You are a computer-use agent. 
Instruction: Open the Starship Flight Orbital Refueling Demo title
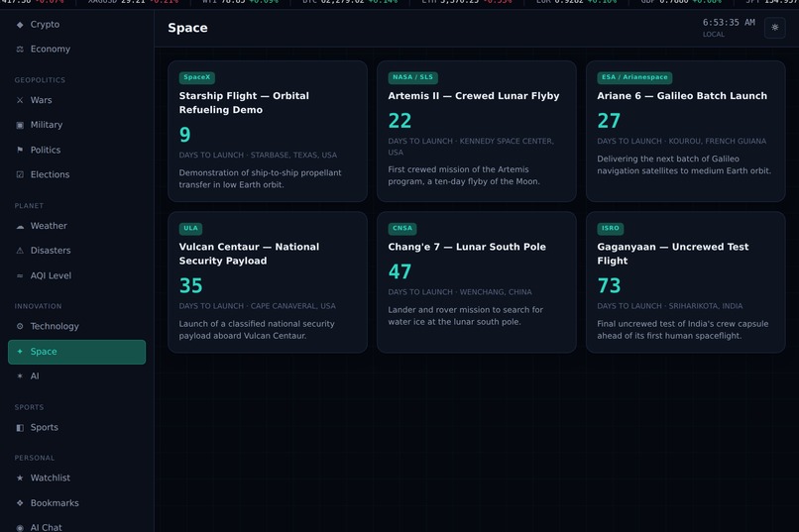(244, 103)
